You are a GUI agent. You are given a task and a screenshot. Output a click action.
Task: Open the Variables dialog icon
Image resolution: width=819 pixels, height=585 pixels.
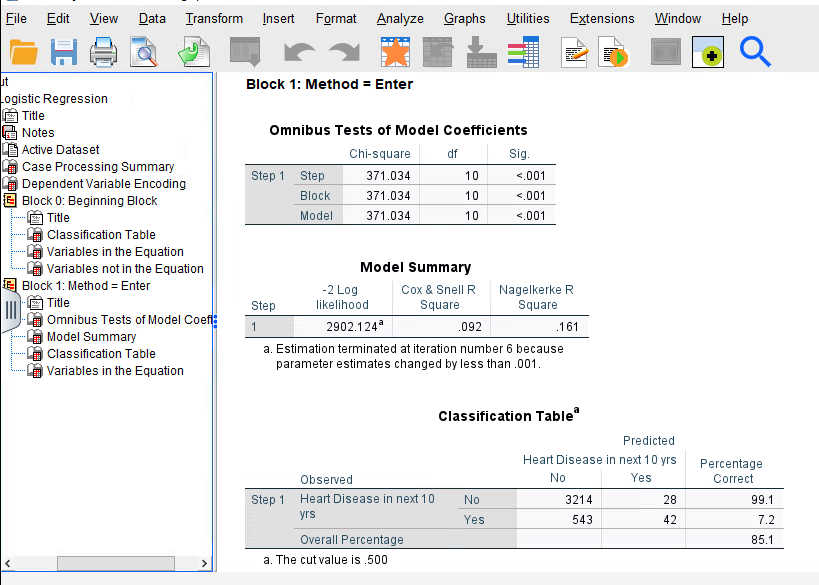[524, 52]
